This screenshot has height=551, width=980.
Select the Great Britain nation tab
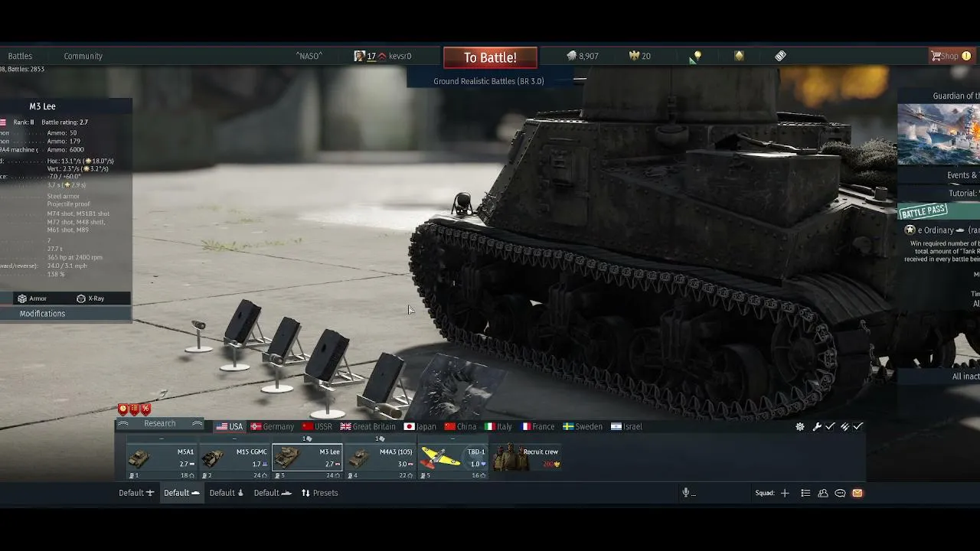(367, 427)
